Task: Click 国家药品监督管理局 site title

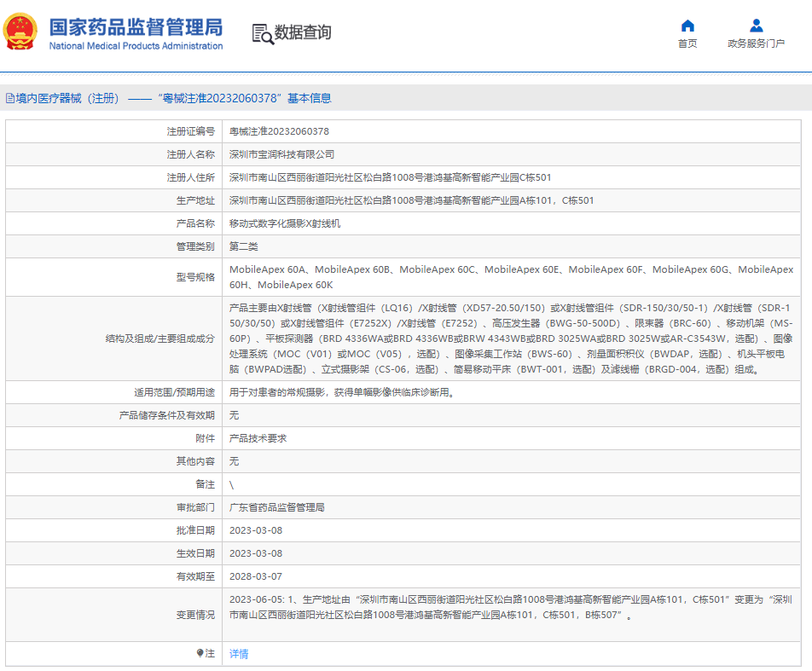Action: (136, 27)
